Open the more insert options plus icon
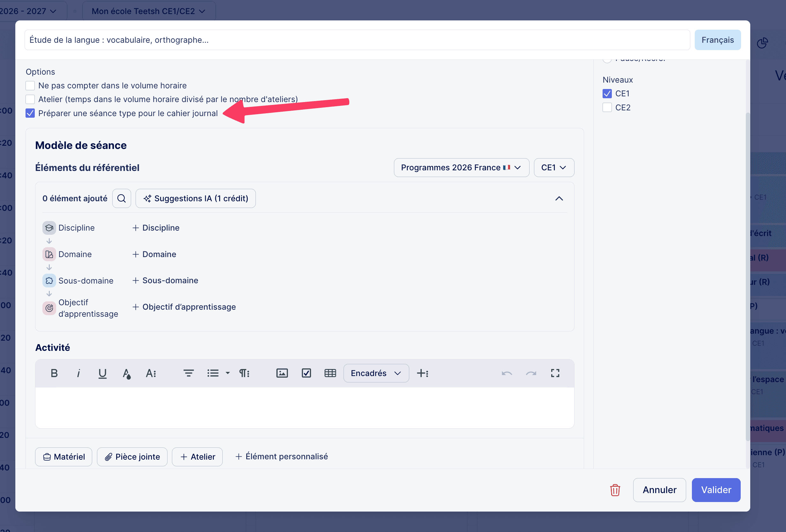The image size is (786, 532). pyautogui.click(x=422, y=373)
